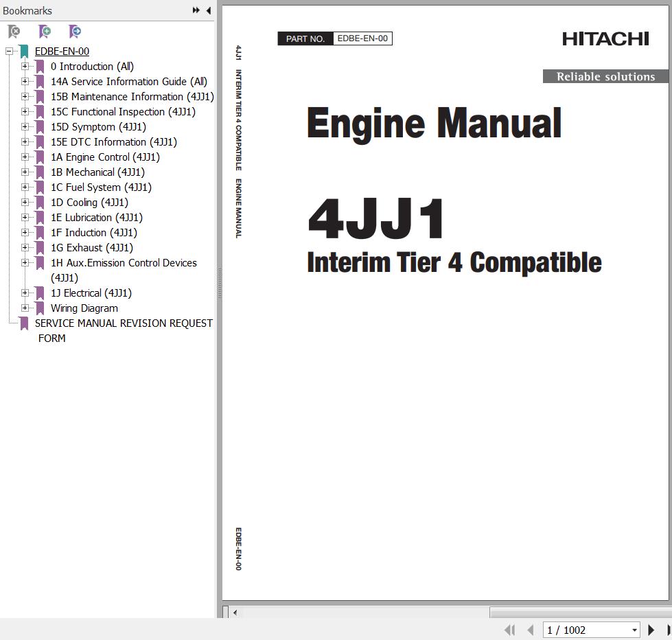Screen dimensions: 672x640
Task: Expand the 15E DTC Information bookmark
Action: point(25,142)
